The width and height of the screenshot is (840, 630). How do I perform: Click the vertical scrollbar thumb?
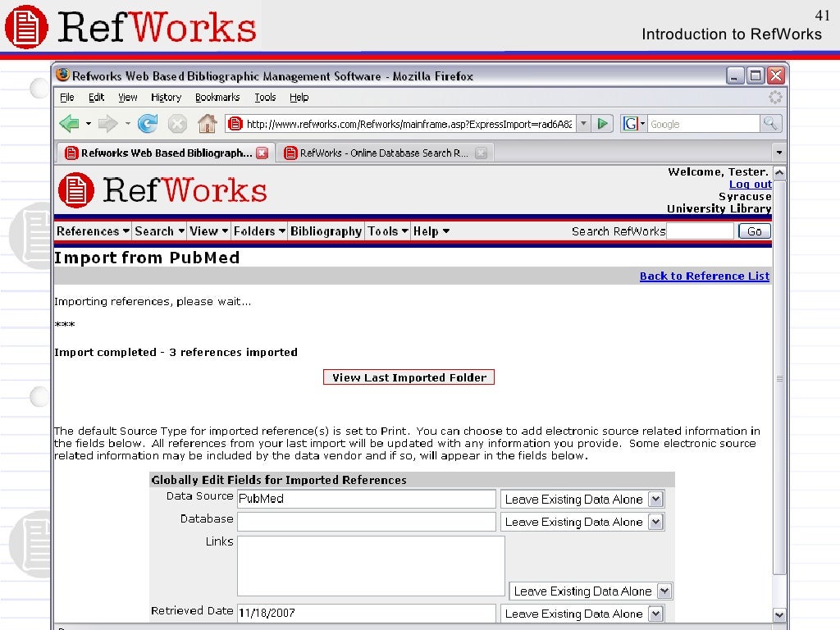(x=779, y=378)
